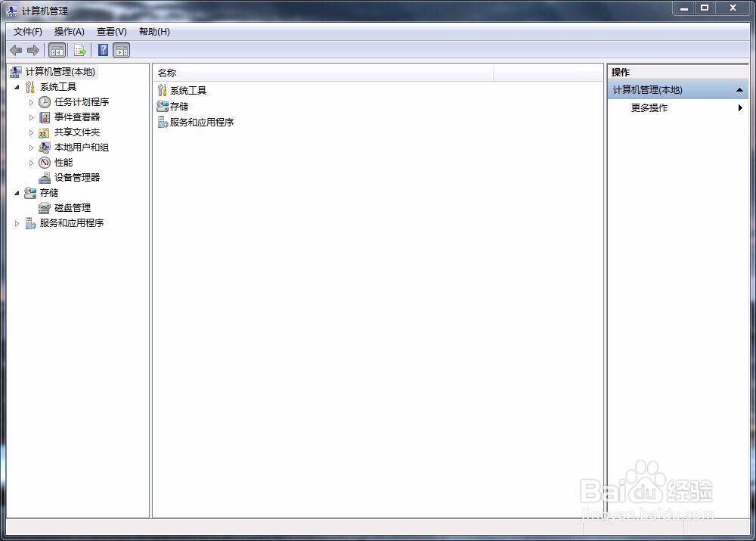Collapse the 存储 tree node
The image size is (756, 541).
(x=17, y=193)
